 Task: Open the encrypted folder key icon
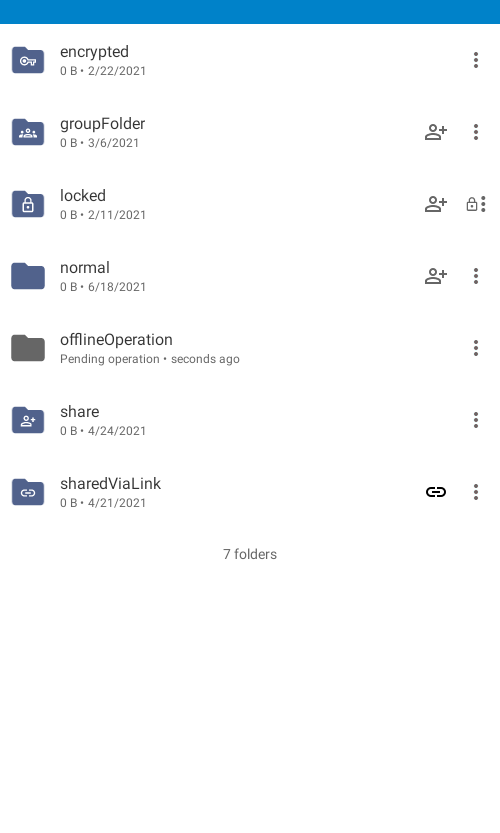click(x=28, y=60)
